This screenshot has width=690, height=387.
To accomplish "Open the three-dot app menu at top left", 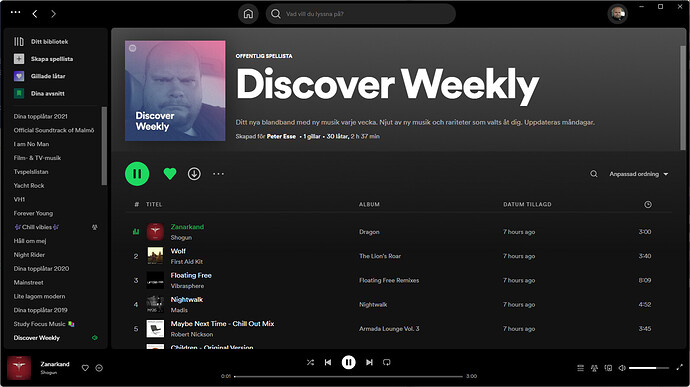I will (15, 12).
